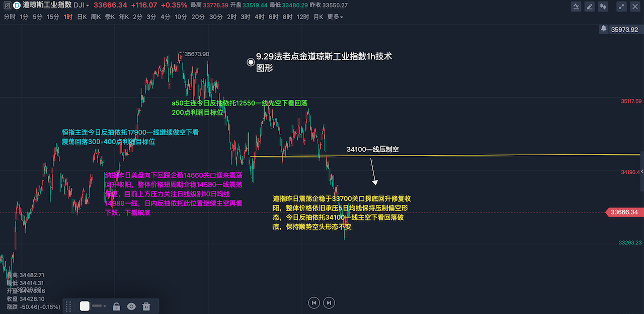
Task: Switch to 12时 timeframe
Action: point(303,17)
